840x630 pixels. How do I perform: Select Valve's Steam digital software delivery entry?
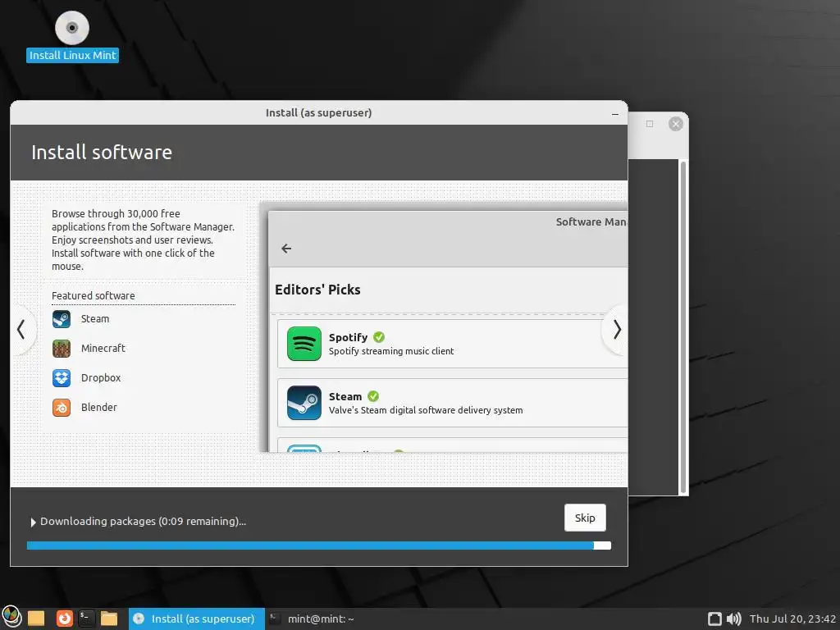coord(452,402)
